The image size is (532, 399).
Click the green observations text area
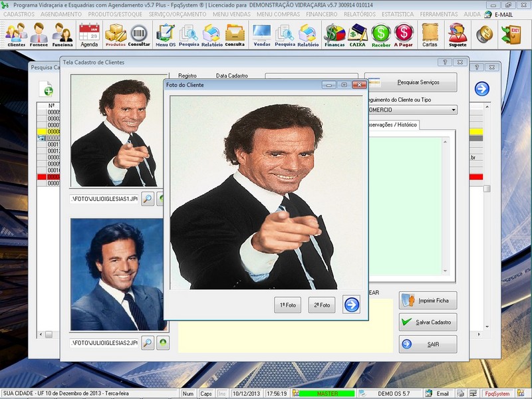coord(405,206)
